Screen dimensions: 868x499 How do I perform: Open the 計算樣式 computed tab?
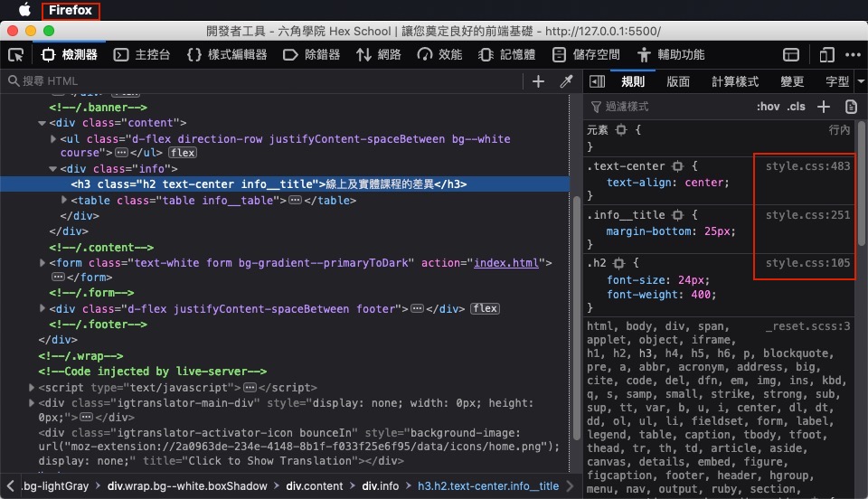point(734,82)
